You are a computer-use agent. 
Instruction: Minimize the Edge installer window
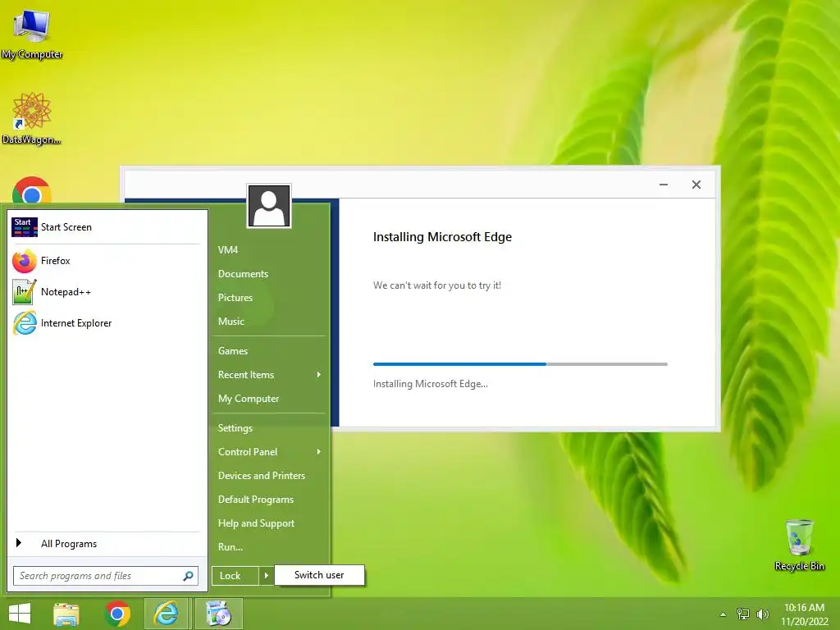point(663,185)
